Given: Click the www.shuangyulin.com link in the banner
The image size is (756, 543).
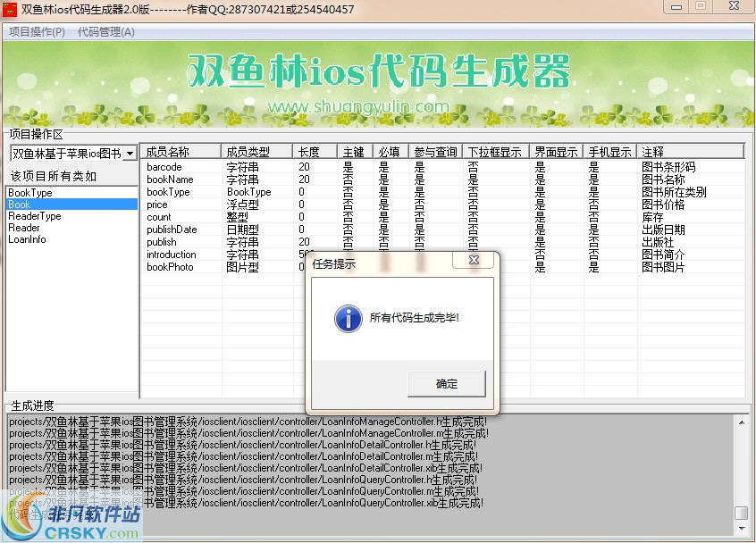Looking at the screenshot, I should (x=358, y=107).
